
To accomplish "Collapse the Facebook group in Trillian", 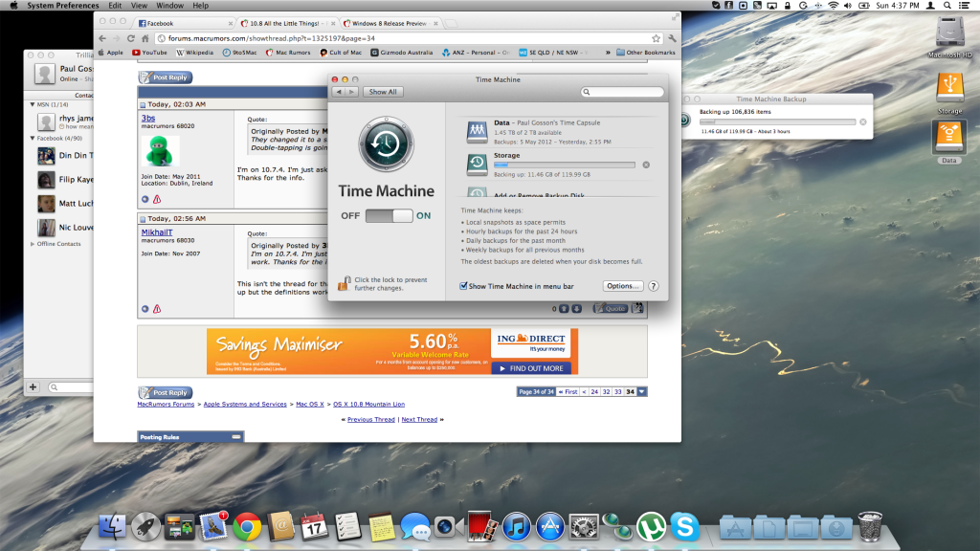I will pyautogui.click(x=33, y=138).
